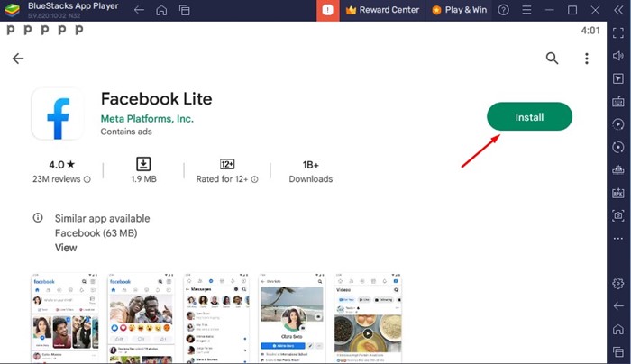Click the Facebook (63 MB) text
Screen dimensions: 631x364
coord(96,233)
